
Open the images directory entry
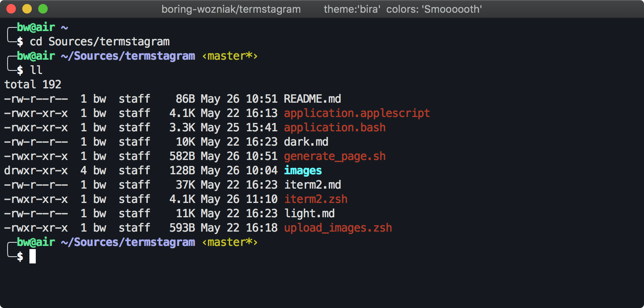tap(303, 171)
